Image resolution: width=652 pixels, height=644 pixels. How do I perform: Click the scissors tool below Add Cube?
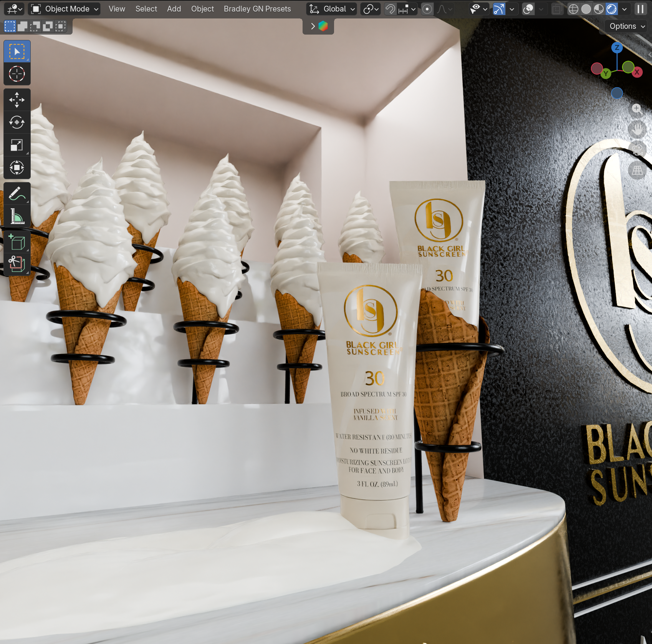point(17,264)
